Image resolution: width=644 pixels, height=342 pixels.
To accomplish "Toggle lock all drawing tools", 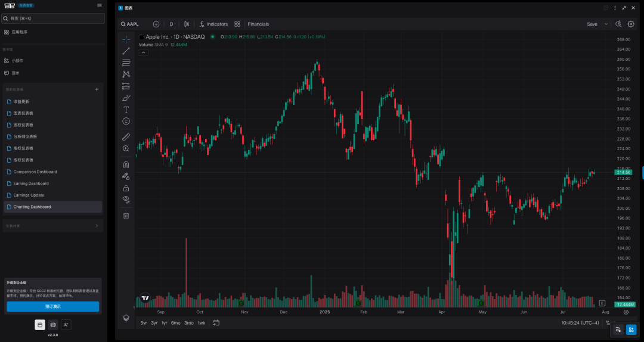I will (126, 188).
